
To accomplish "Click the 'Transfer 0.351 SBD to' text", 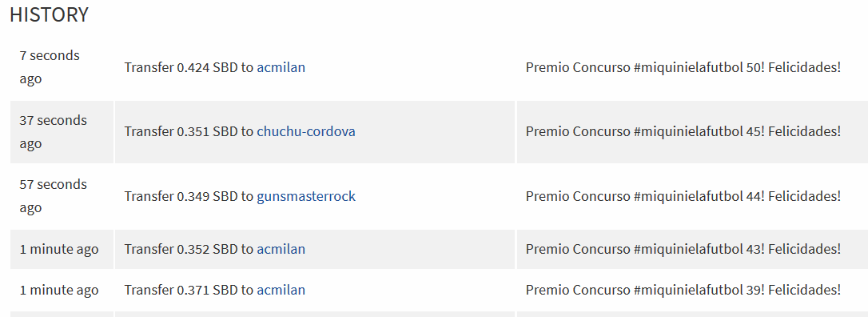I will [x=189, y=132].
